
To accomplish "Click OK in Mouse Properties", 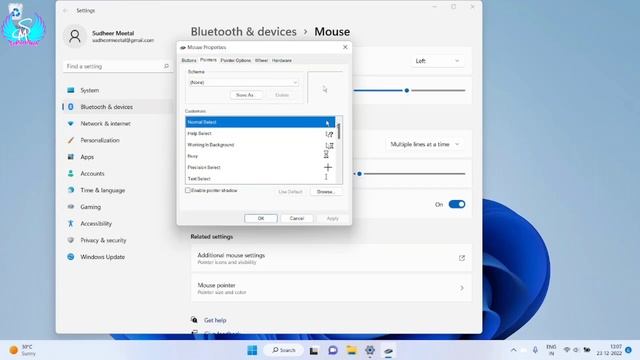I will coord(261,218).
